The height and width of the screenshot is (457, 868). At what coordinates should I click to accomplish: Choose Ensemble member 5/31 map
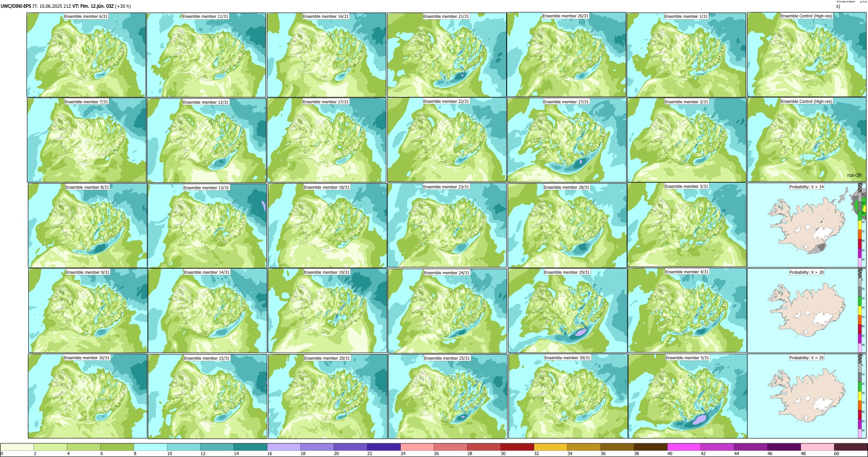tap(688, 396)
